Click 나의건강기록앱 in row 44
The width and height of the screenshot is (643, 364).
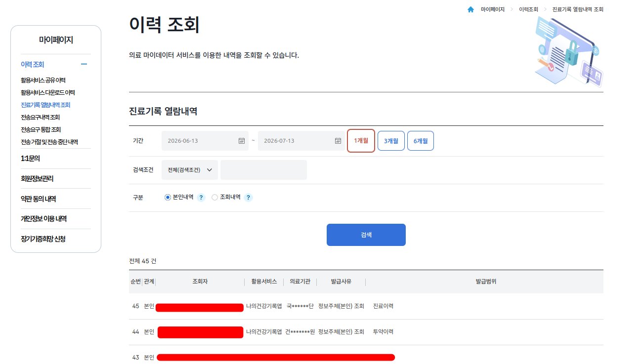click(x=264, y=332)
